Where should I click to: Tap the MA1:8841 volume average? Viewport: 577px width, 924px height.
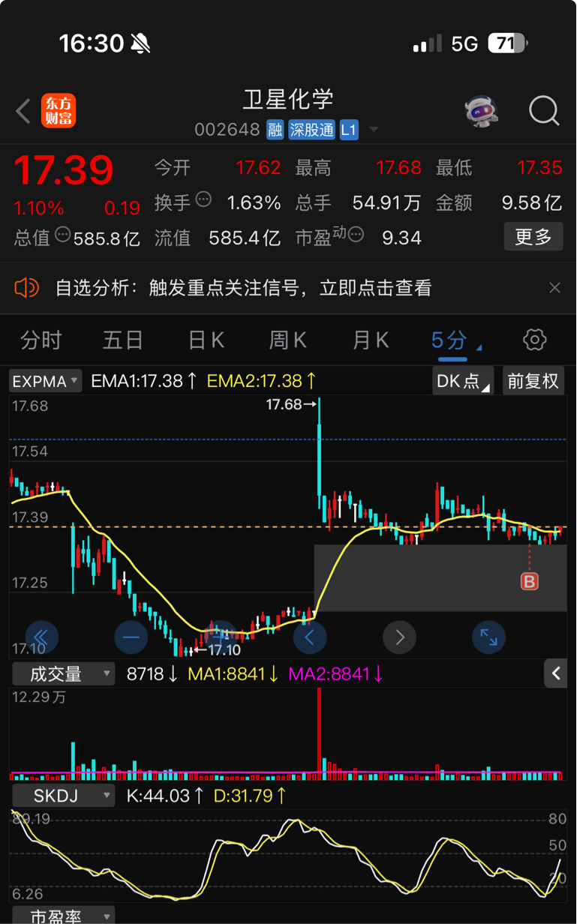coord(233,674)
